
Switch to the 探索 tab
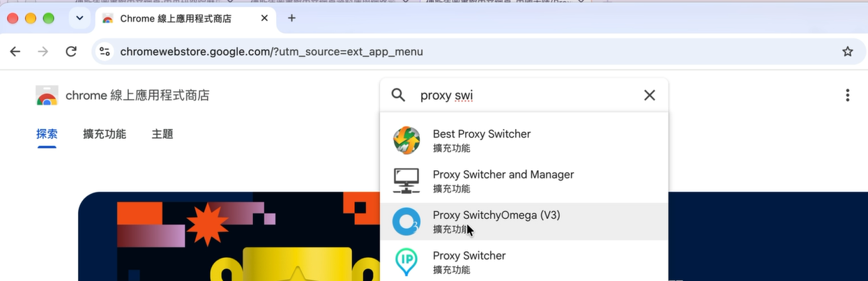(47, 134)
